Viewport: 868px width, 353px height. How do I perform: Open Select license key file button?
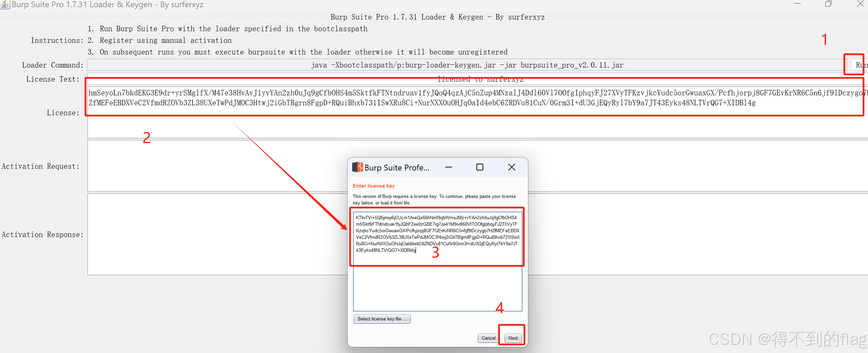click(382, 319)
